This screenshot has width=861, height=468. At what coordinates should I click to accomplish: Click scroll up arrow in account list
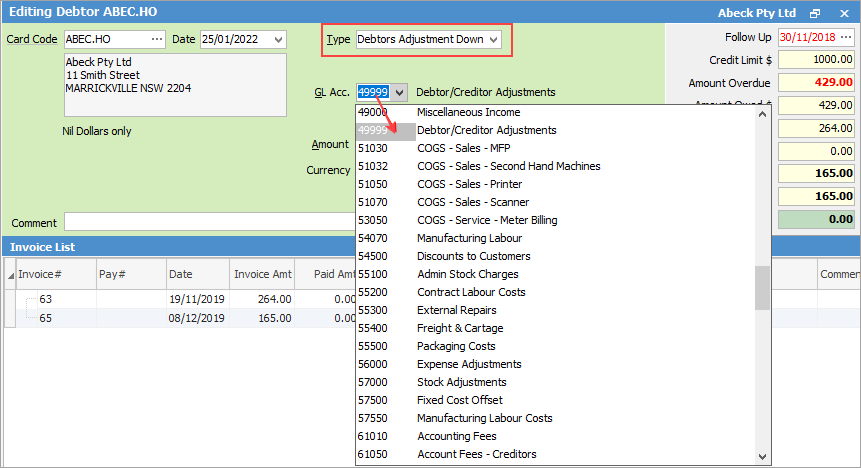coord(763,113)
